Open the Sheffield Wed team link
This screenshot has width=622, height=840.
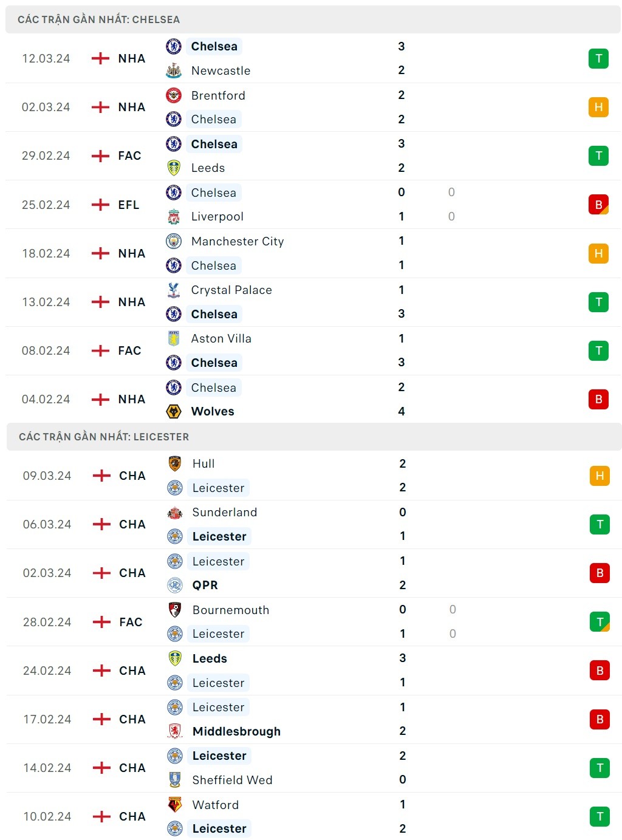tap(232, 780)
